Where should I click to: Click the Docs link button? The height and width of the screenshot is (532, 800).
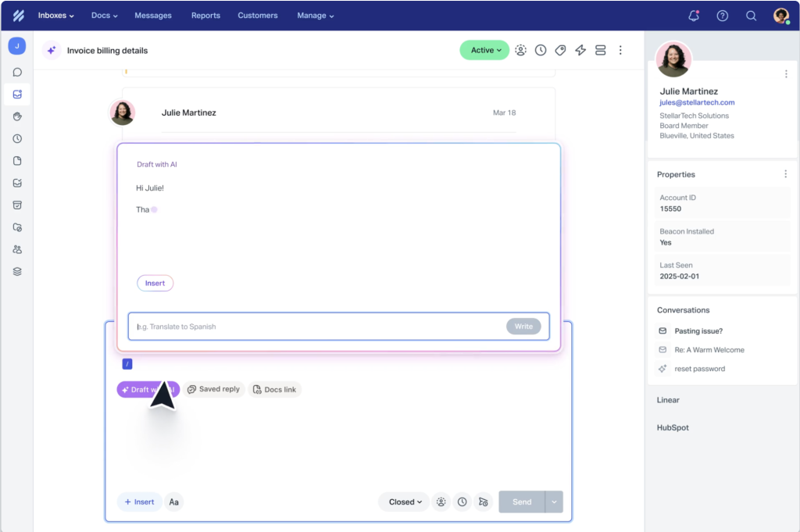274,389
